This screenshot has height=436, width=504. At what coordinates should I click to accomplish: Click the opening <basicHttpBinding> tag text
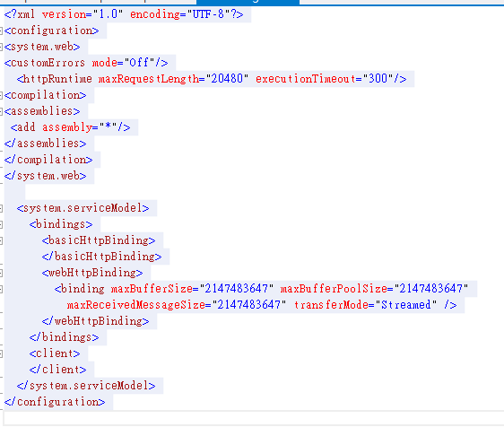click(x=99, y=240)
